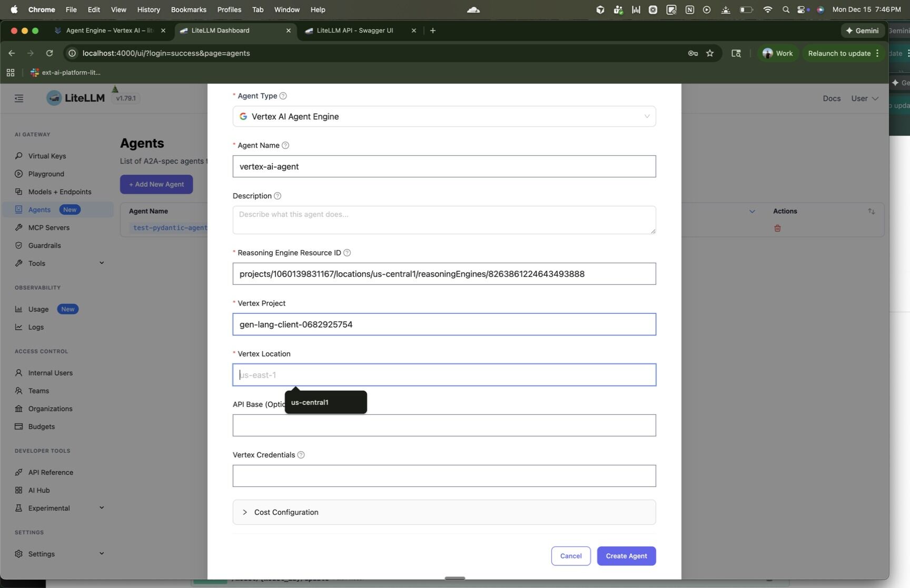This screenshot has width=910, height=588.
Task: Open Wi-Fi menu in menu bar
Action: click(x=767, y=9)
